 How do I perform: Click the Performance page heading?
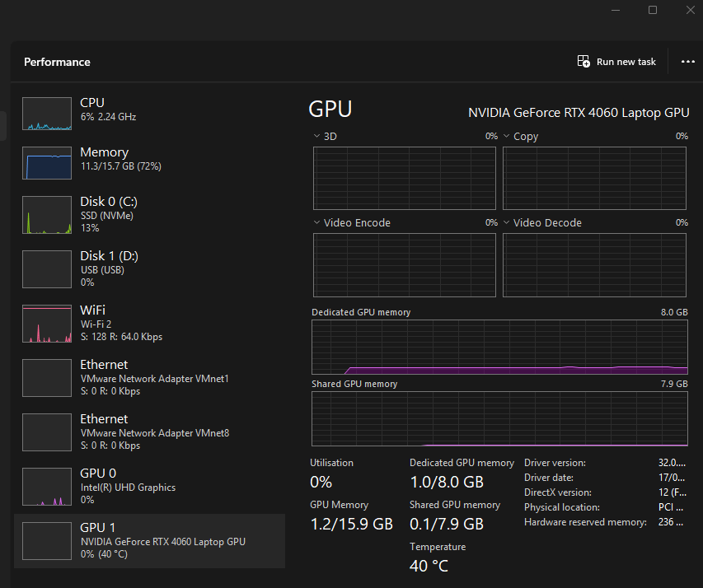[x=57, y=62]
